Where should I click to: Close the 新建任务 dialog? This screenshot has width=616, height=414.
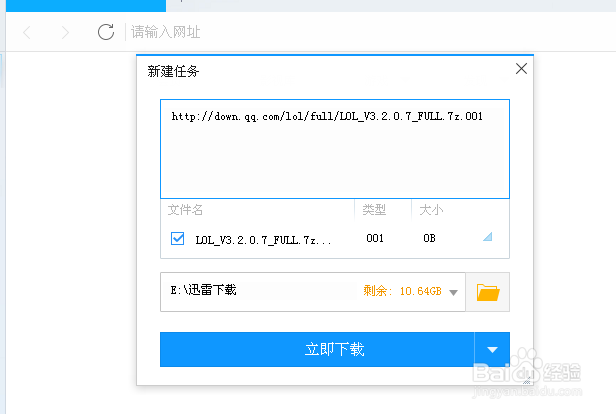(x=521, y=69)
